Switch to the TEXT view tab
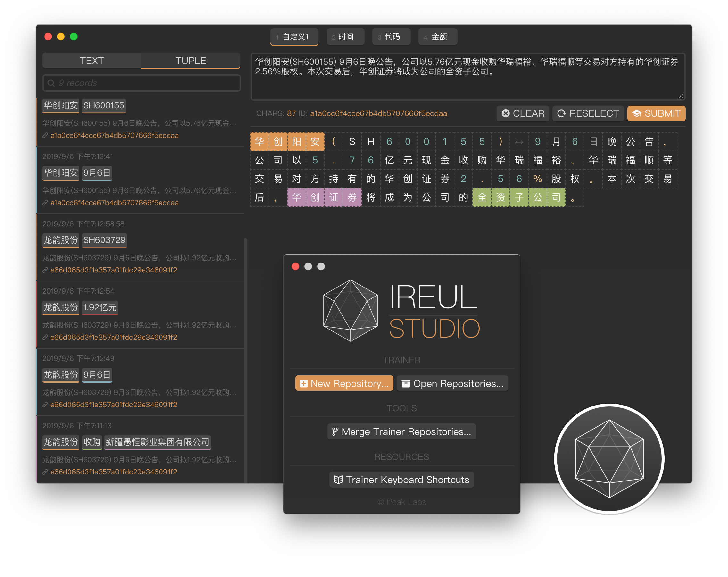This screenshot has height=577, width=728. pyautogui.click(x=92, y=60)
